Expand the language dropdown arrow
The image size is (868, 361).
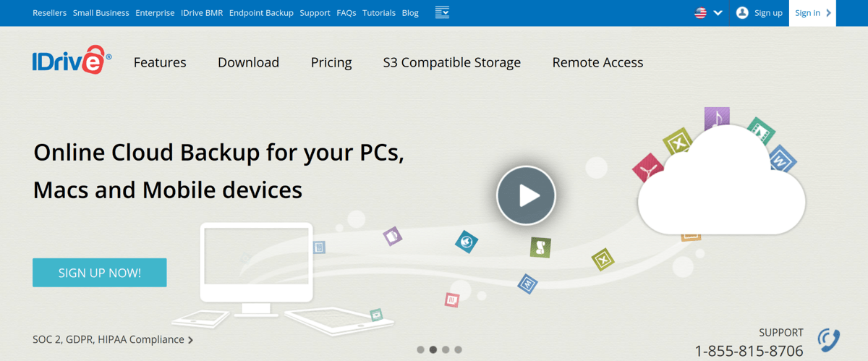point(718,13)
